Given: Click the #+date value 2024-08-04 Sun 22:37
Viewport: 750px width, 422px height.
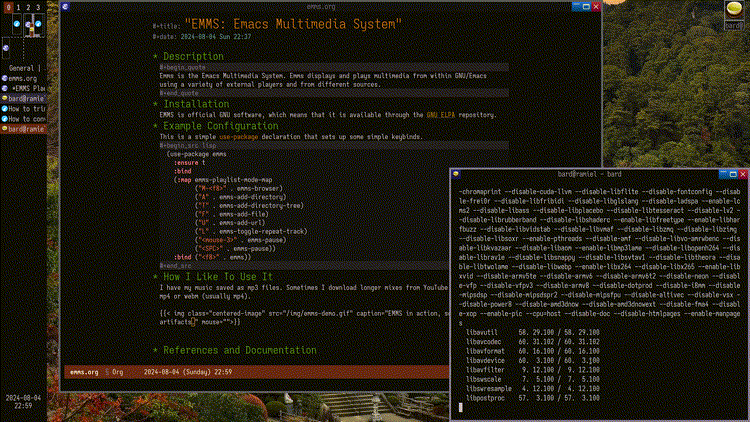Looking at the screenshot, I should point(216,37).
